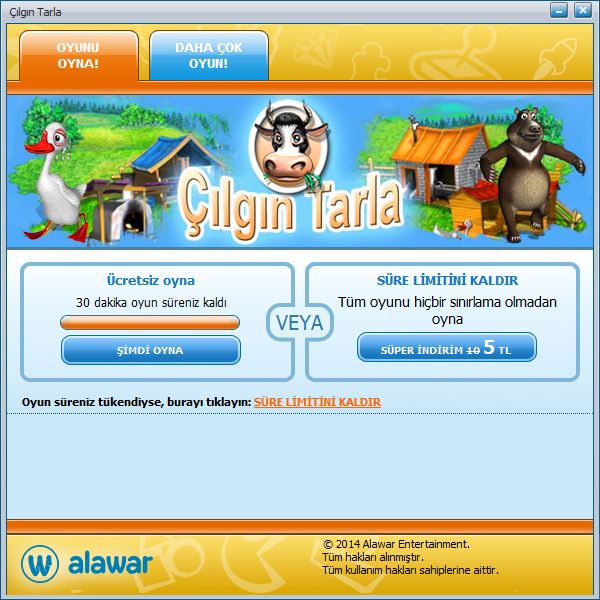The height and width of the screenshot is (600, 600).
Task: Click the Çılgın Tarla game title banner
Action: coord(292,207)
